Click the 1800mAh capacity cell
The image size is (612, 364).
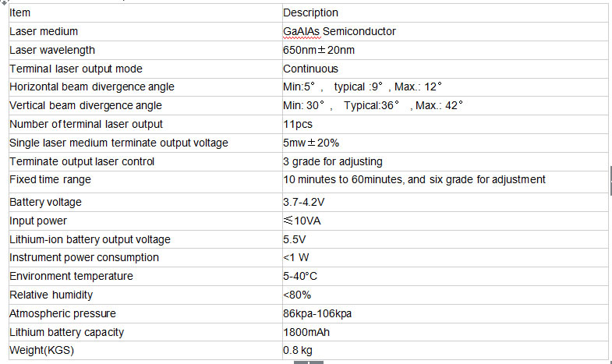[x=445, y=332]
